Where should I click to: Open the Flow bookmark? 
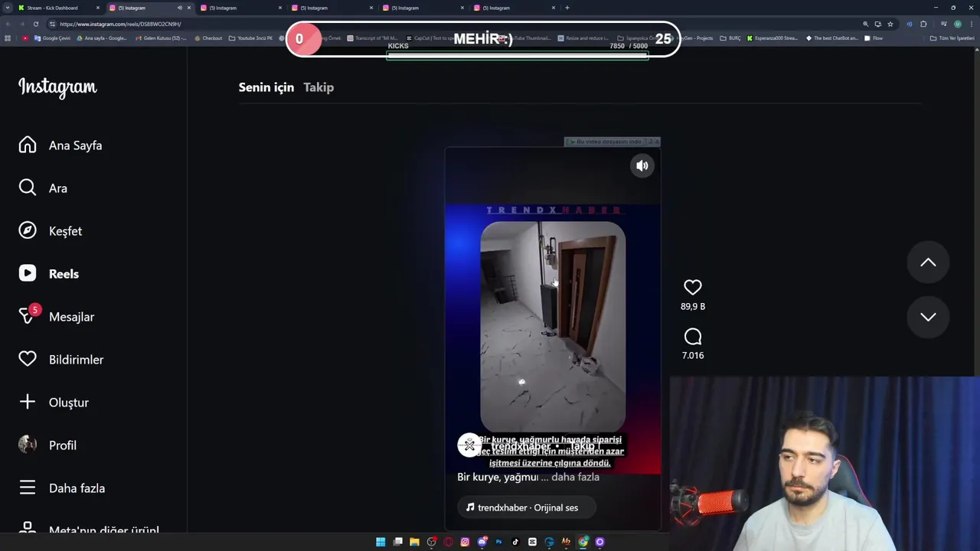pyautogui.click(x=873, y=37)
